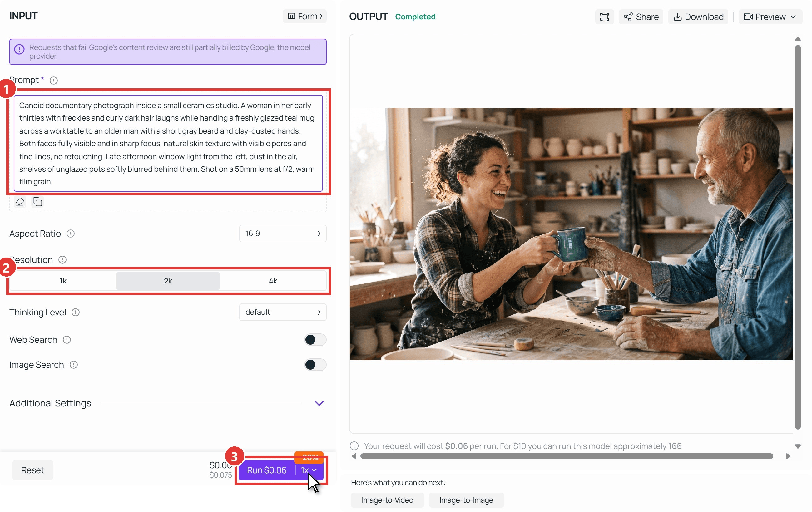Open the 16:9 aspect ratio dropdown

pos(283,234)
